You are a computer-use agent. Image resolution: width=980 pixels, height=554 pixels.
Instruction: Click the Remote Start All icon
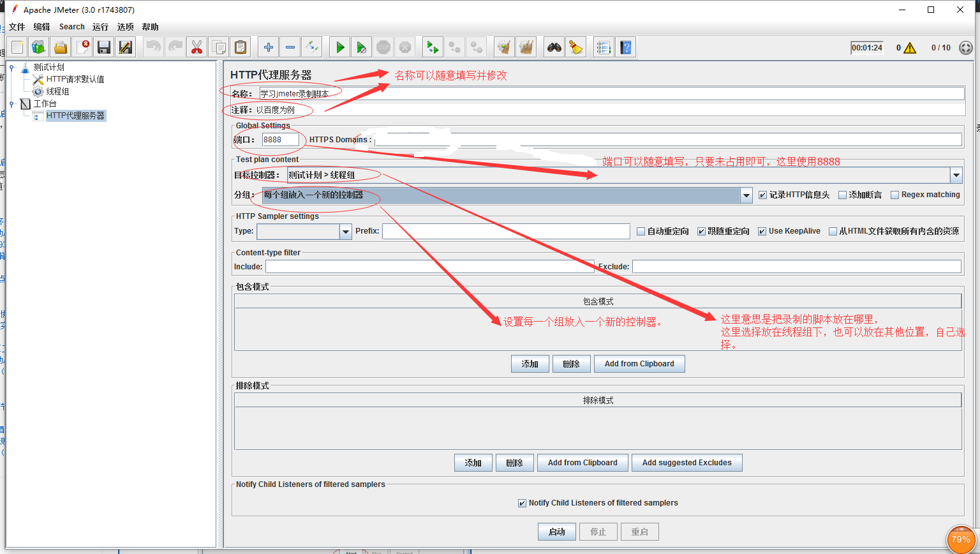click(433, 47)
